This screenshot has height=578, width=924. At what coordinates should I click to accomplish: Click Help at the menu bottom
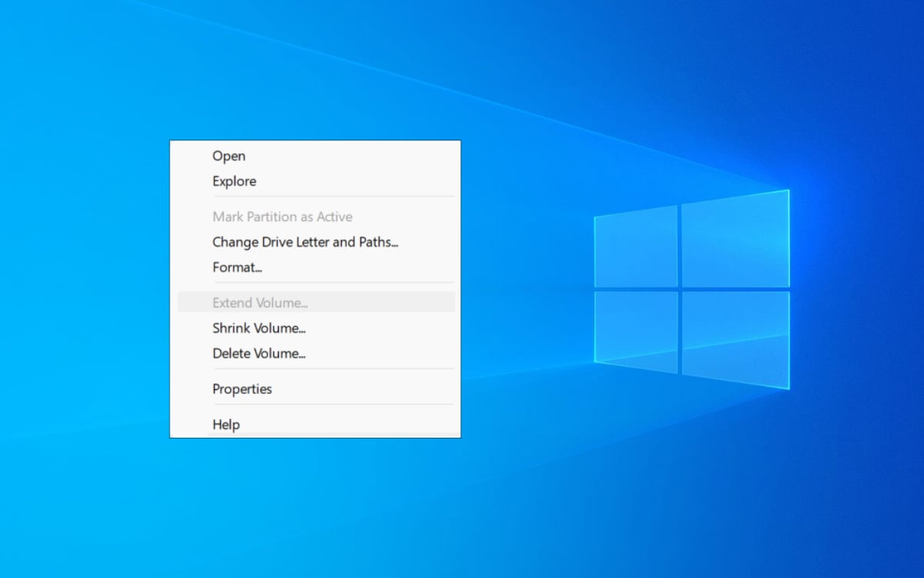226,425
